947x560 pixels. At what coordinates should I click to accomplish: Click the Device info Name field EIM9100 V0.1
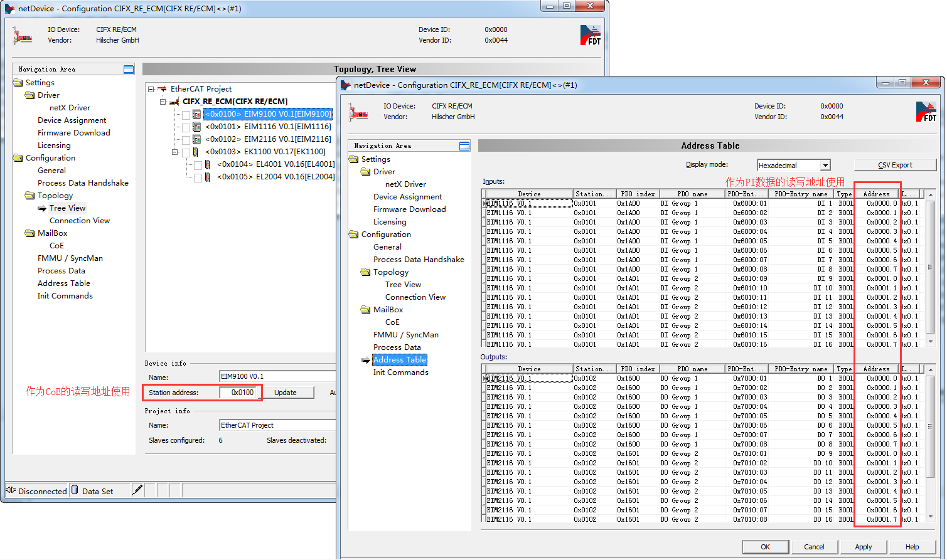[x=277, y=377]
